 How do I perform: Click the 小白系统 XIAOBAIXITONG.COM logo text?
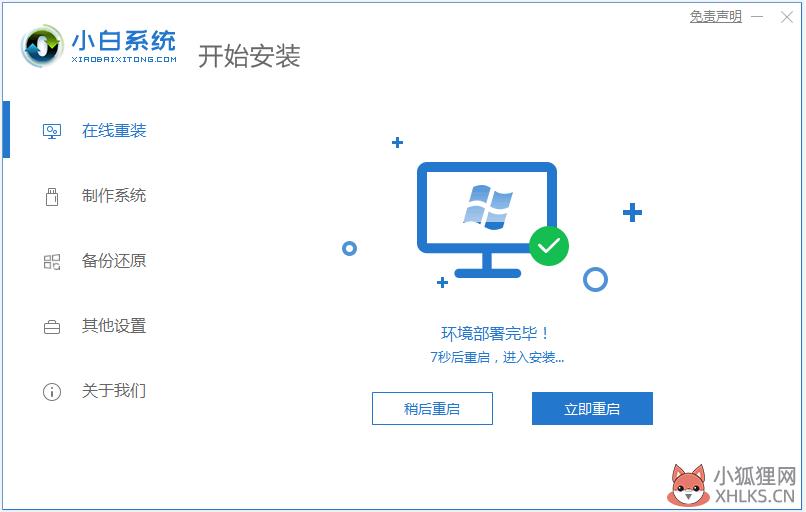click(x=124, y=46)
